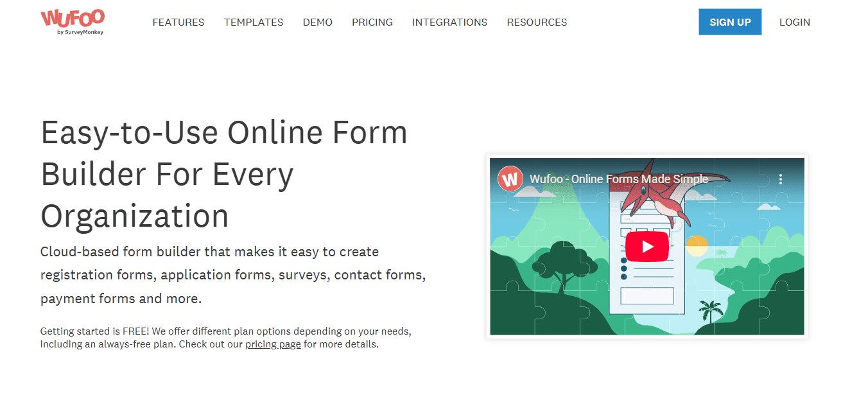
Task: View the Pricing page from navigation
Action: (x=372, y=22)
